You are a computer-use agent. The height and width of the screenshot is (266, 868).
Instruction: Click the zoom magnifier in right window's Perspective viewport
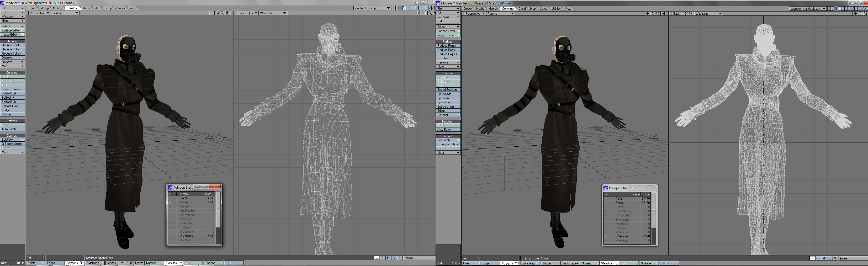tap(658, 14)
